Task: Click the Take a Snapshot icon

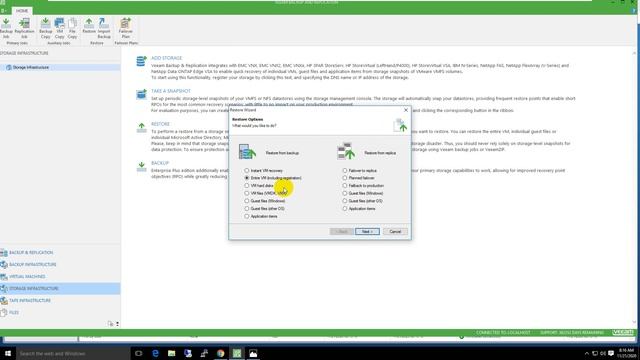Action: [141, 94]
